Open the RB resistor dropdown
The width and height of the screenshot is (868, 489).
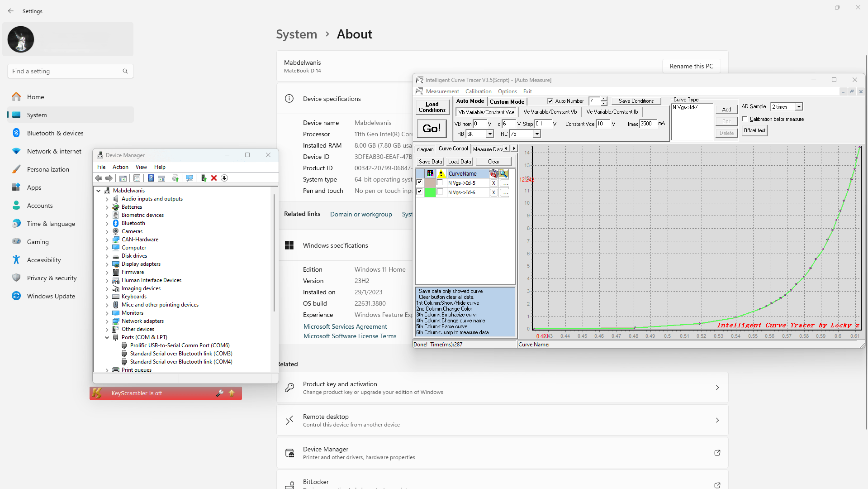coord(490,134)
